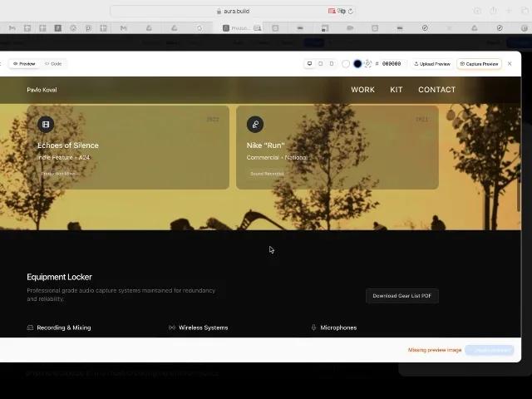532x399 pixels.
Task: Open the first Gmail tab in tab bar
Action: tap(12, 28)
